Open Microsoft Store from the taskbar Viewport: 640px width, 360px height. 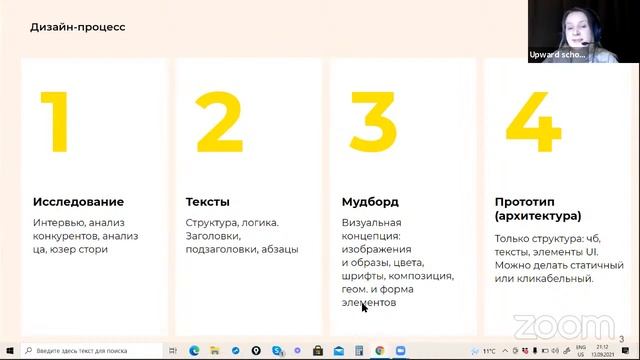tap(318, 351)
